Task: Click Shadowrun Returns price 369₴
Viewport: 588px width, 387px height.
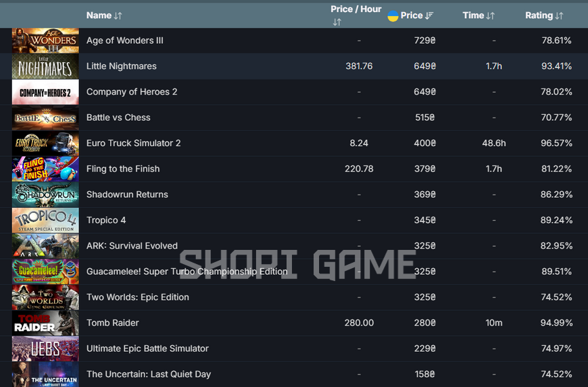Action: point(424,195)
